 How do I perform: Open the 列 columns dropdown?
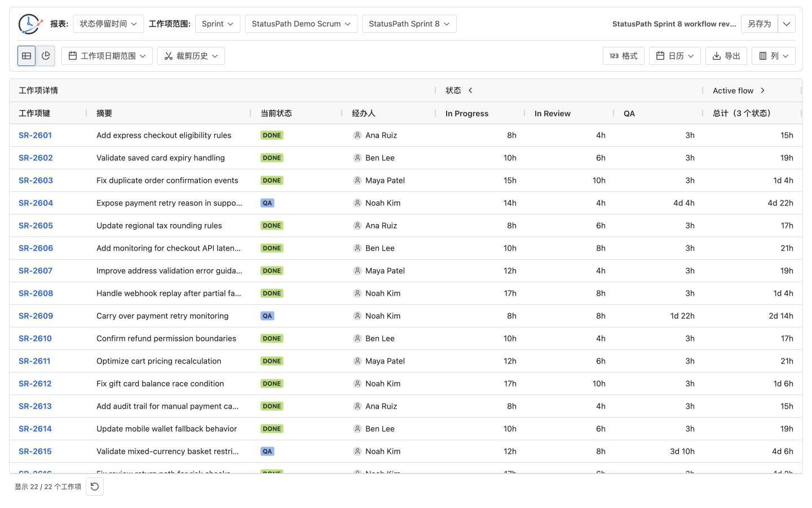774,56
